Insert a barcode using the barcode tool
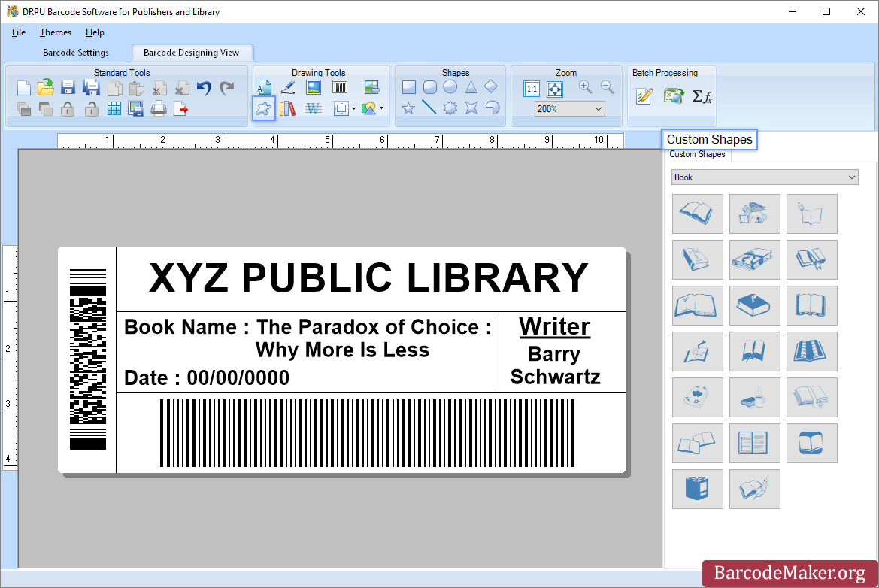This screenshot has width=879, height=588. coord(340,87)
